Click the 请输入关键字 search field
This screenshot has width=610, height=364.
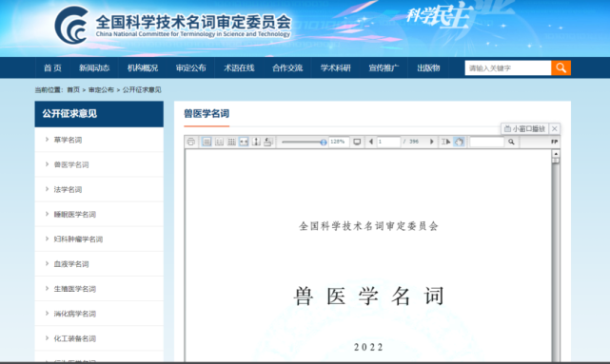click(508, 68)
